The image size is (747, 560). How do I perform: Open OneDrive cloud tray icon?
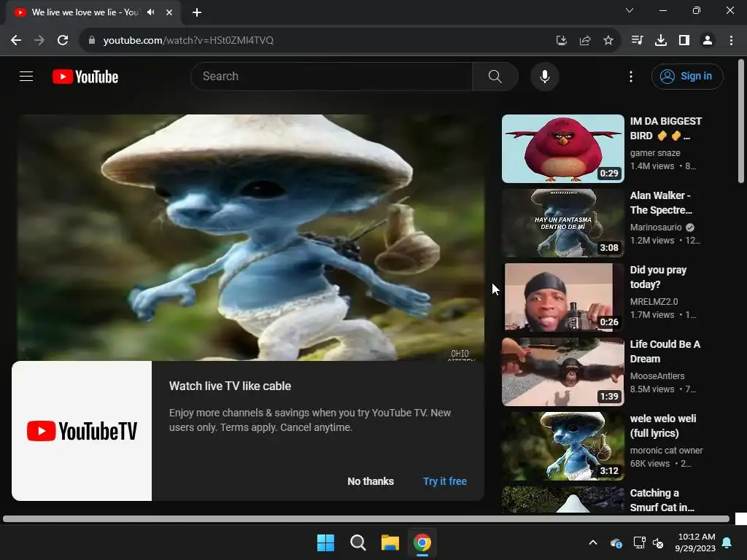coord(616,542)
